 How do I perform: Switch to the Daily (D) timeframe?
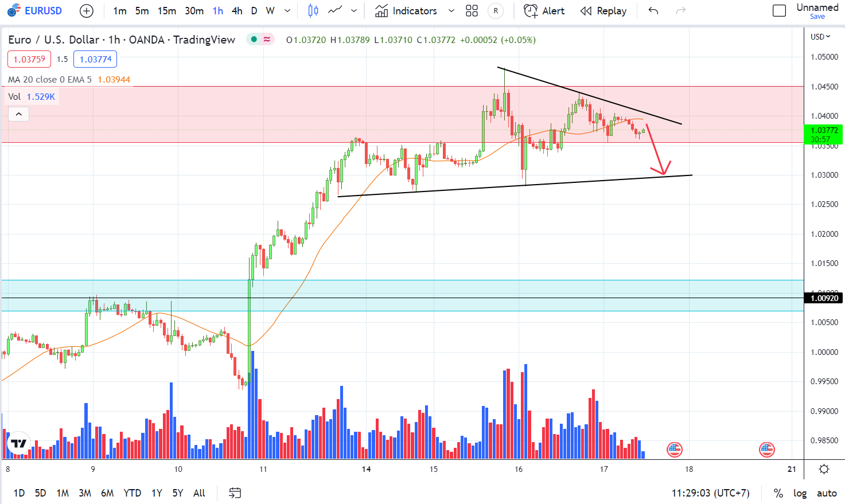tap(254, 10)
